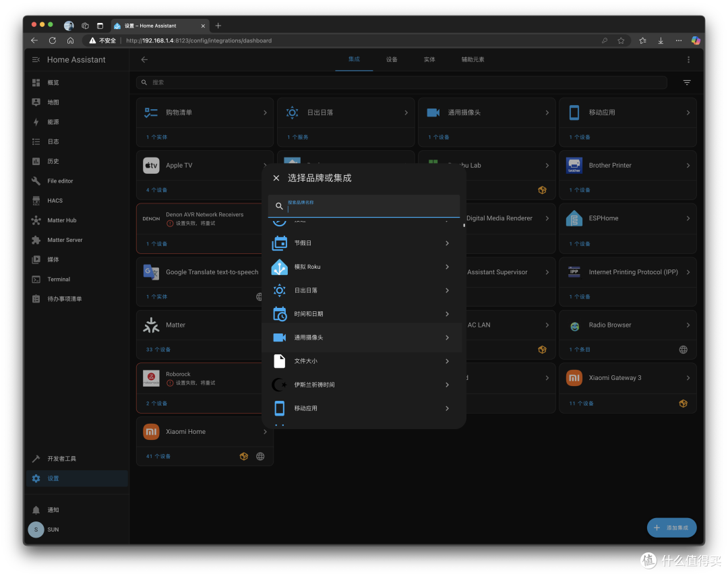Choose the 时间和日期 calendar clock icon
Image resolution: width=728 pixels, height=576 pixels.
coord(280,314)
